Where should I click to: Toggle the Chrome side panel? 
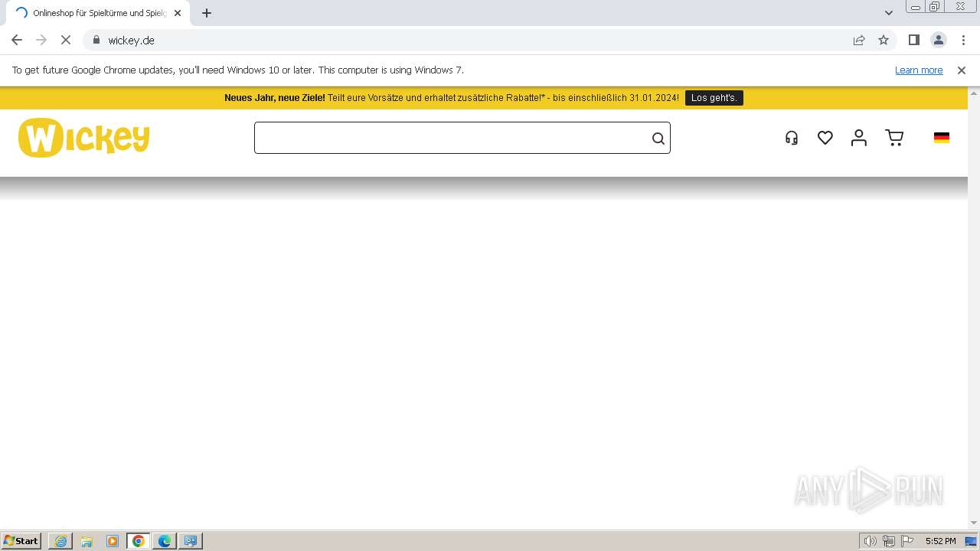click(x=913, y=40)
